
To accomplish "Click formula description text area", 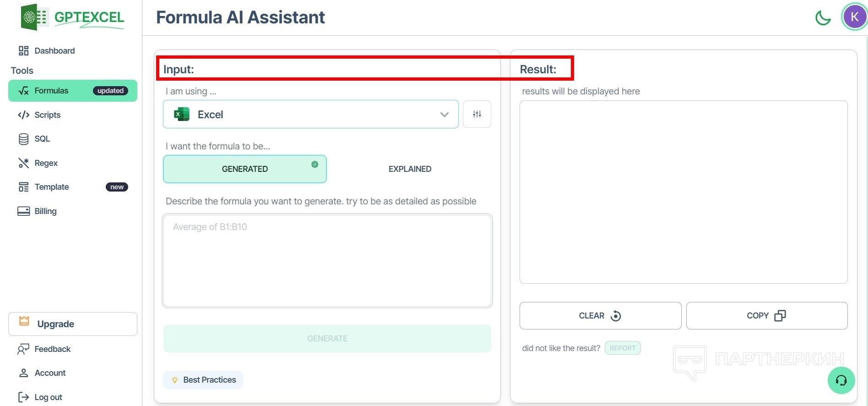I will pos(327,261).
